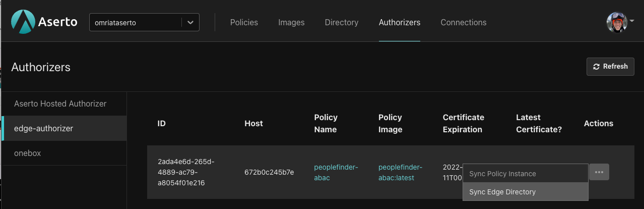Click the authorizer ID 2ada4e6d-265d-4889-ac79-a8054f01e216
The height and width of the screenshot is (209, 644).
pyautogui.click(x=186, y=172)
